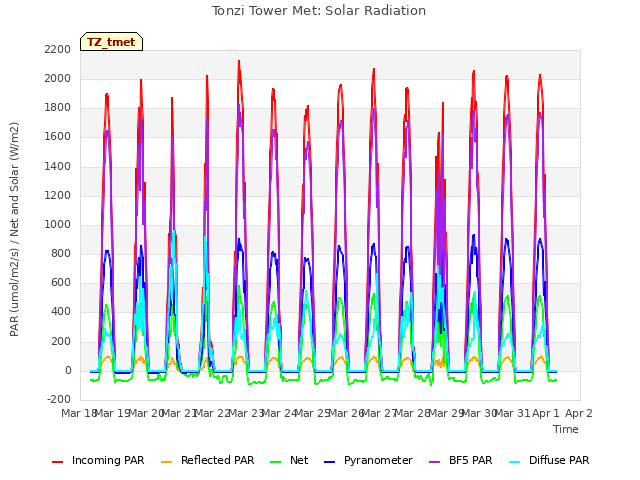
Task: Click the 600 y-axis tick label
Action: click(x=61, y=282)
